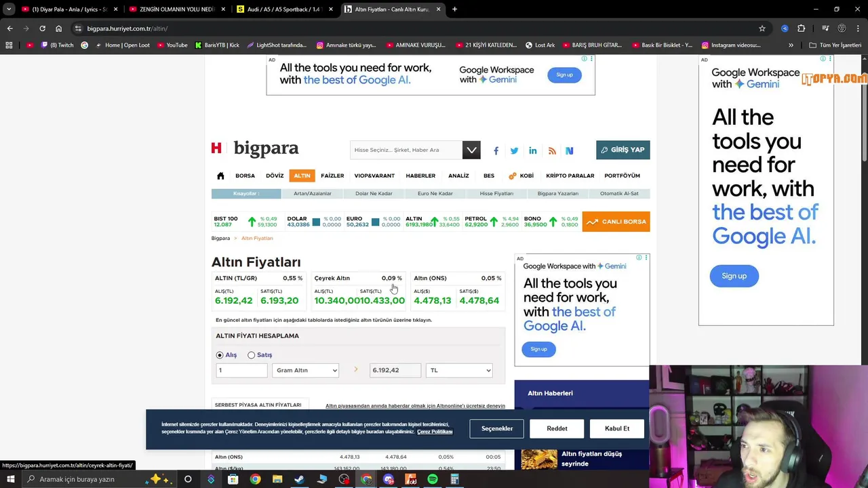Open Tüm Yer İşaretleri bookmarks folder
The width and height of the screenshot is (868, 488).
coord(835,45)
